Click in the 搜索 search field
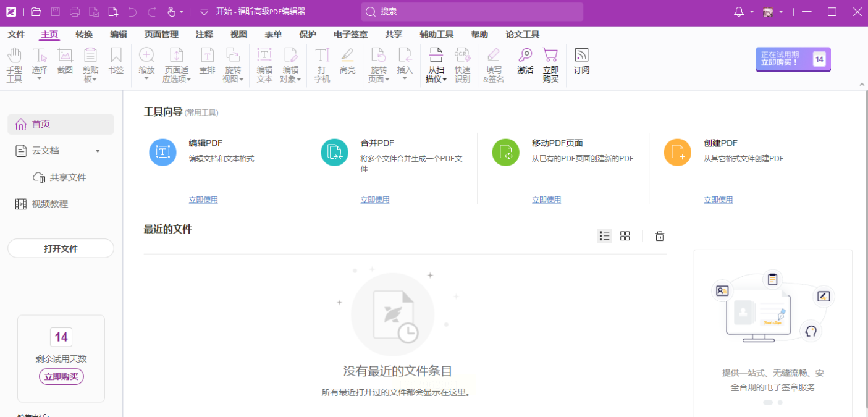This screenshot has height=417, width=868. [x=472, y=12]
